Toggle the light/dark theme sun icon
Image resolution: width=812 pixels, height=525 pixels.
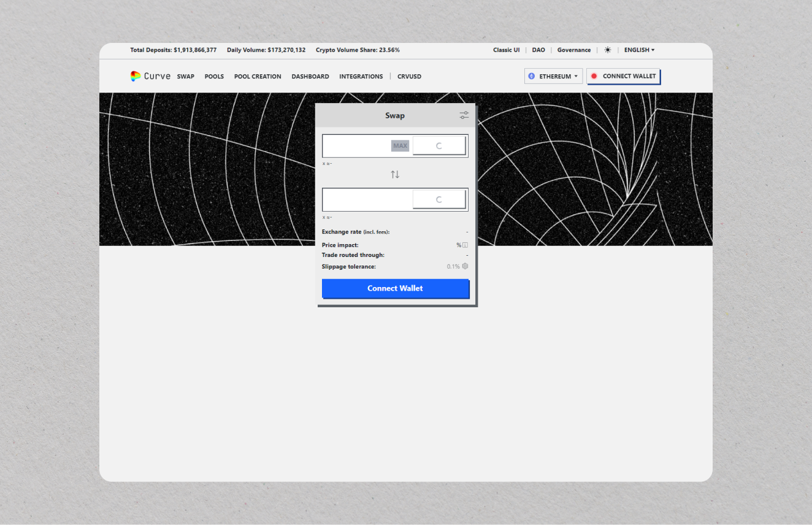tap(607, 50)
